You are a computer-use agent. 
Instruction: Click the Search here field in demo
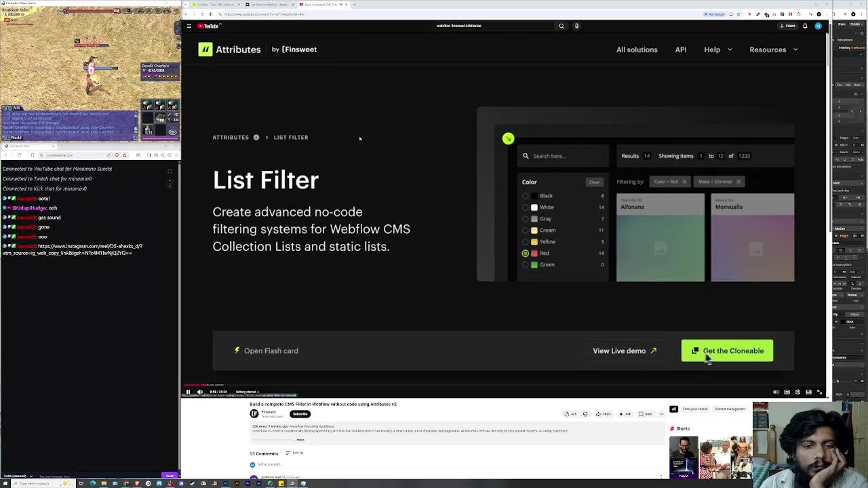point(564,156)
